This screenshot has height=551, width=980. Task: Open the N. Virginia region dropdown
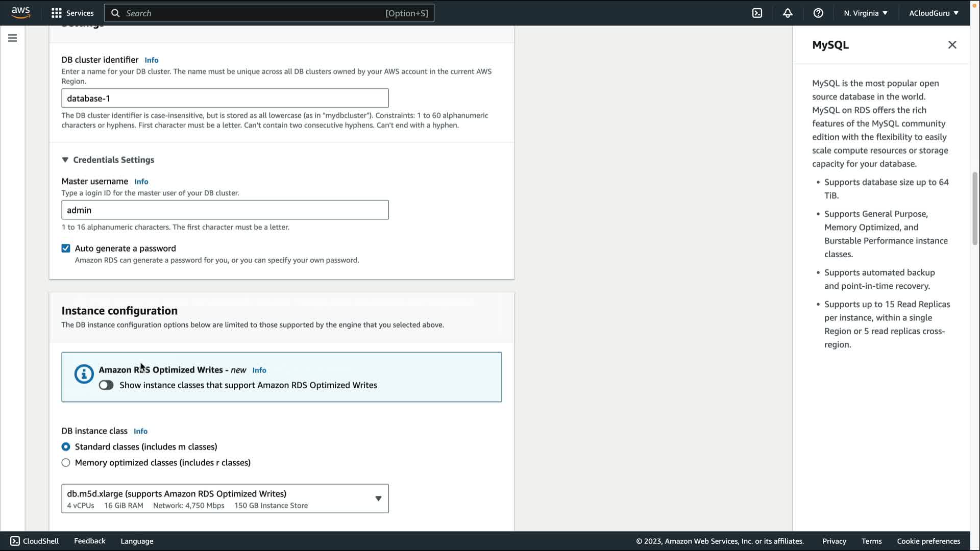[x=865, y=13]
